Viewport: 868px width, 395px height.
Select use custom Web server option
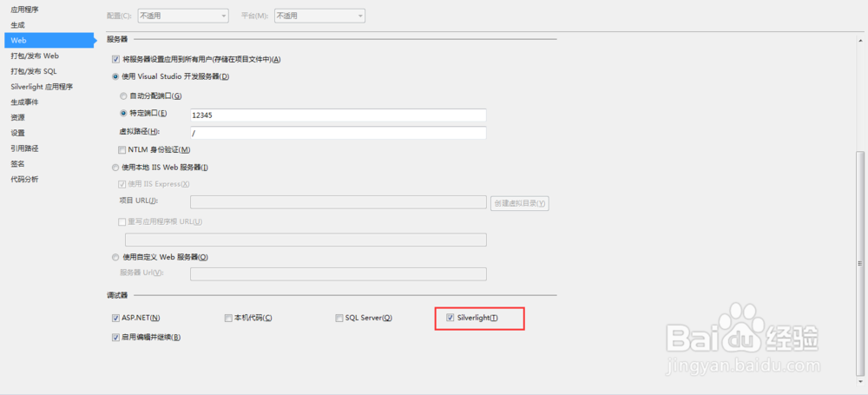[x=115, y=257]
